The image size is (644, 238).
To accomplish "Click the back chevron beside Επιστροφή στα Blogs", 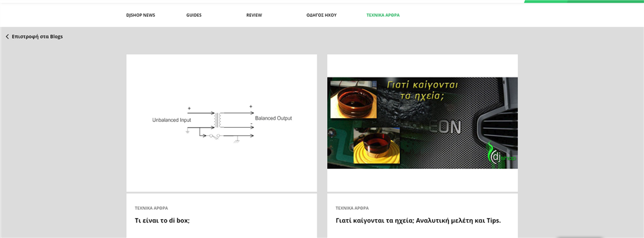I will point(7,37).
